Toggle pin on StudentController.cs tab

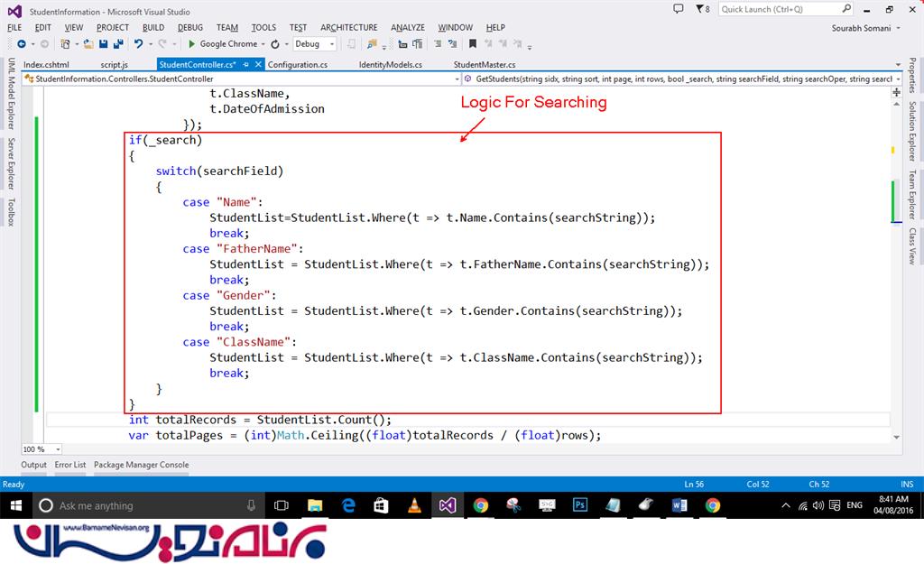coord(246,65)
